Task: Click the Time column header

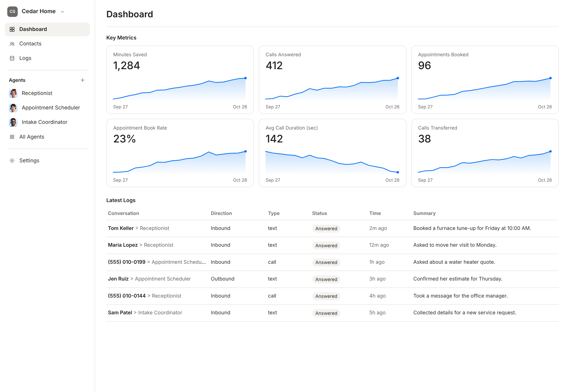Action: click(375, 213)
